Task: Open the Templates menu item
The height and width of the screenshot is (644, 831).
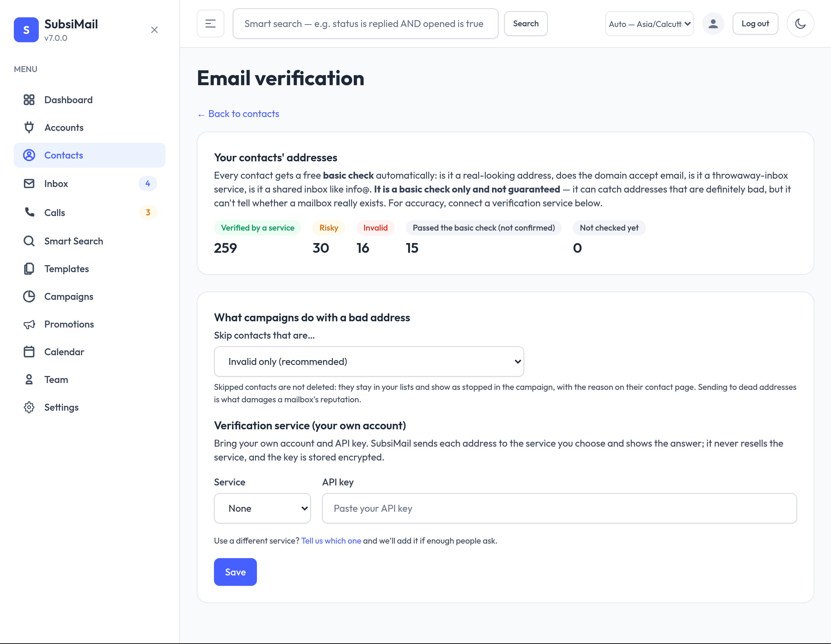Action: click(x=89, y=269)
